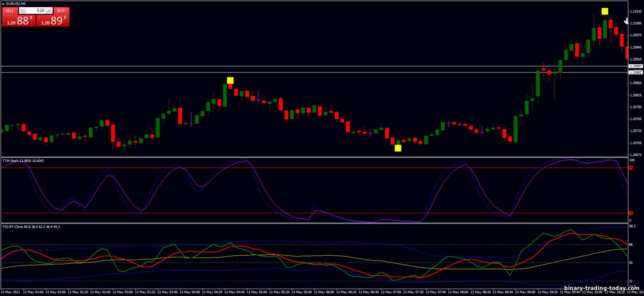The width and height of the screenshot is (644, 296).
Task: Click the BUY button
Action: (x=61, y=10)
